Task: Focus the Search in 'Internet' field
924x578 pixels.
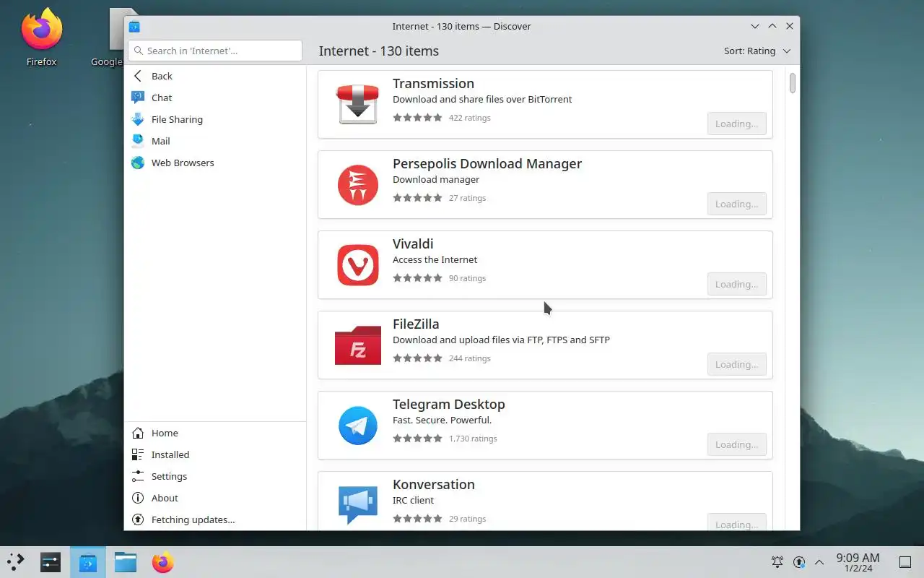Action: click(215, 51)
